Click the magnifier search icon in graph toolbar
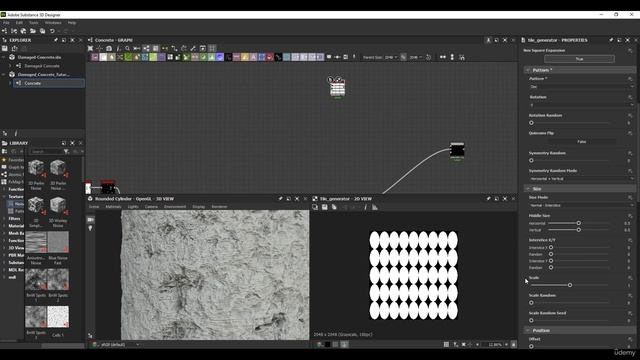The height and width of the screenshot is (360, 640). point(127,48)
